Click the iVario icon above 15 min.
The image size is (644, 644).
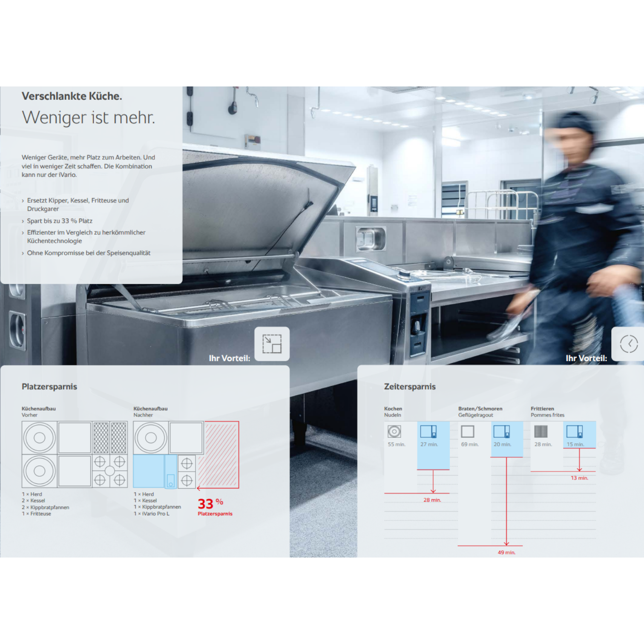coord(575,431)
